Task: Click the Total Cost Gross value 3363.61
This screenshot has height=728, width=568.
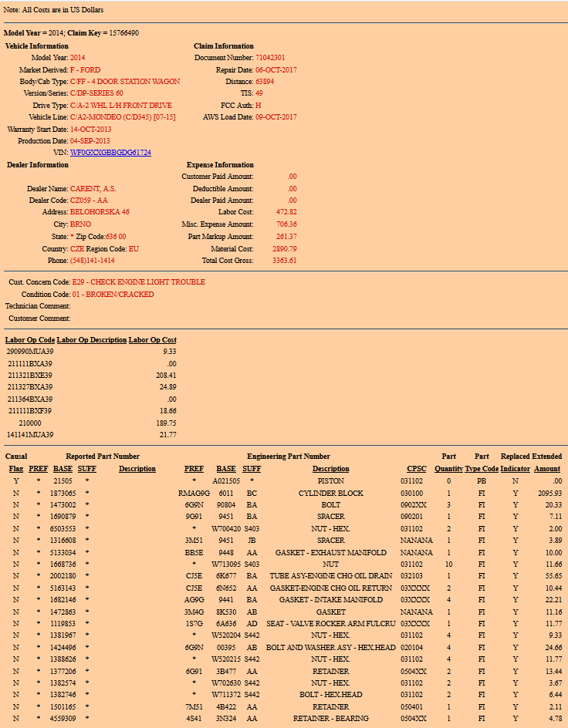Action: pos(284,261)
